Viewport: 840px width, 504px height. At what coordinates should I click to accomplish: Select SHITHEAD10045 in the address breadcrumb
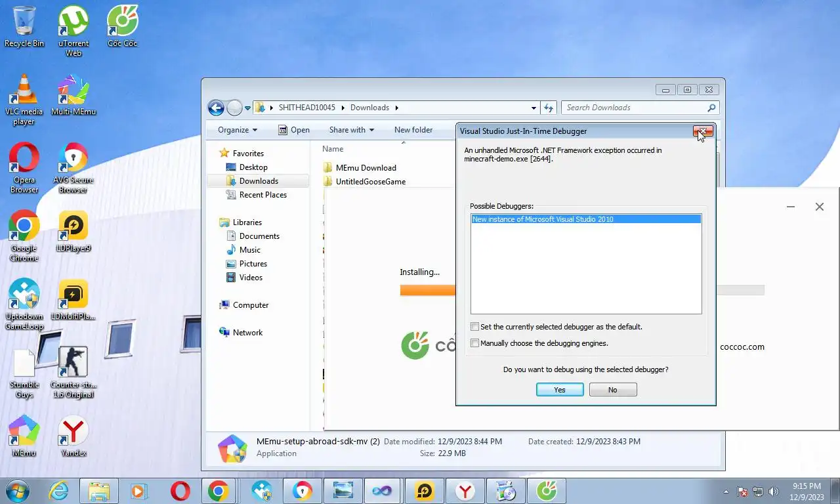306,108
